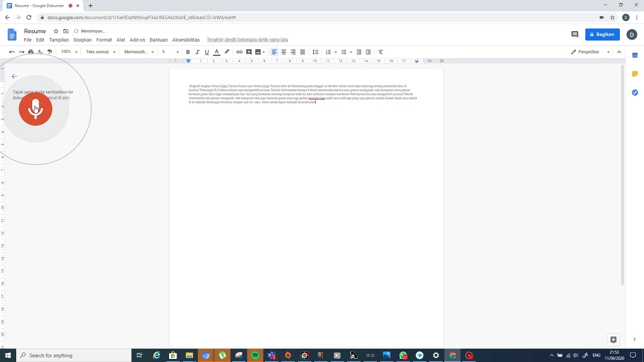The width and height of the screenshot is (644, 362).
Task: Toggle underline formatting
Action: 207,52
